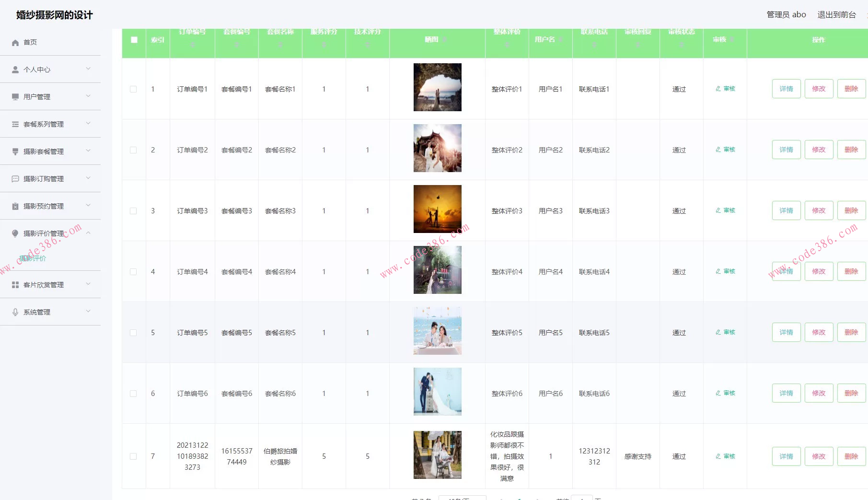Click 修改 for the 订单编号4 row
Viewport: 868px width, 500px height.
[819, 271]
